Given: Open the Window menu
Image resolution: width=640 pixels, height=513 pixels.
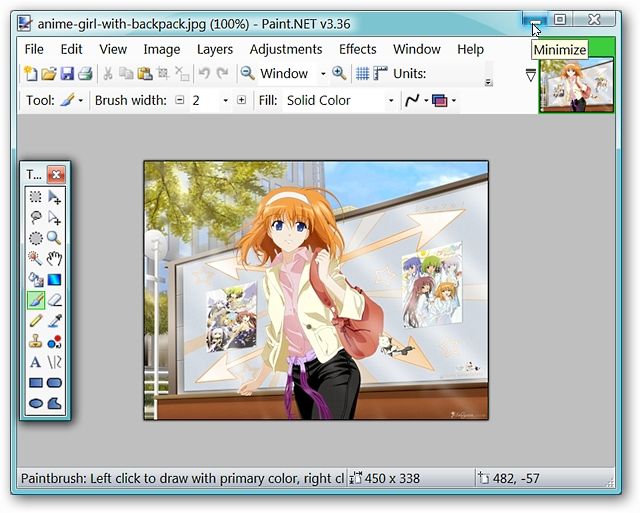Looking at the screenshot, I should click(417, 49).
